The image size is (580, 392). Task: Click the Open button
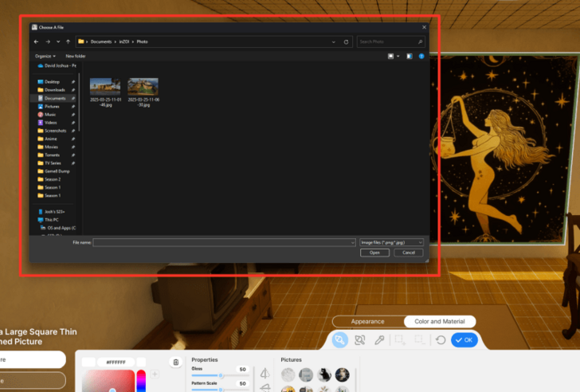pos(374,253)
